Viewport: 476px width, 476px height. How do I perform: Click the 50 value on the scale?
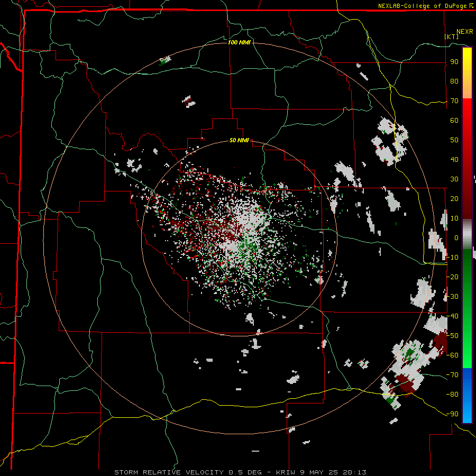(x=454, y=140)
